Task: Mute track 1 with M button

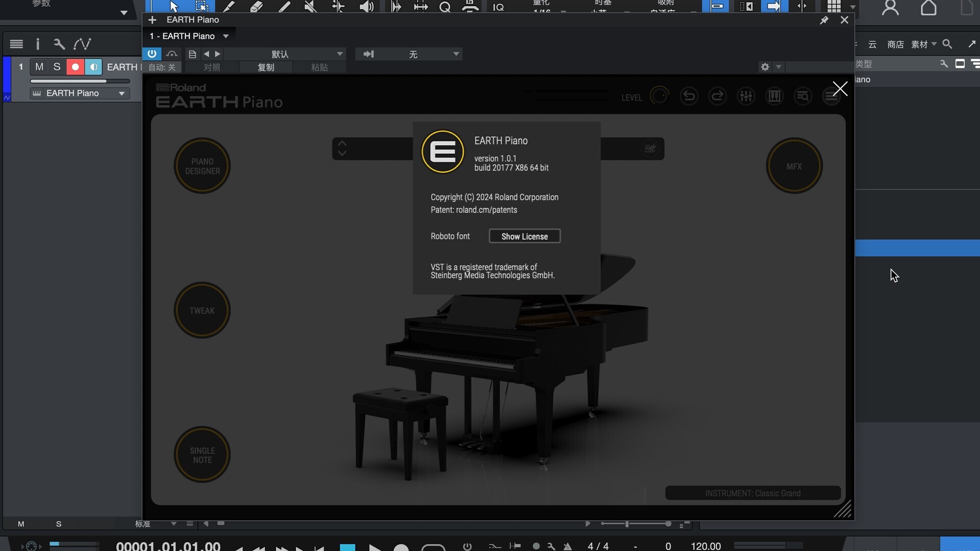Action: 39,67
